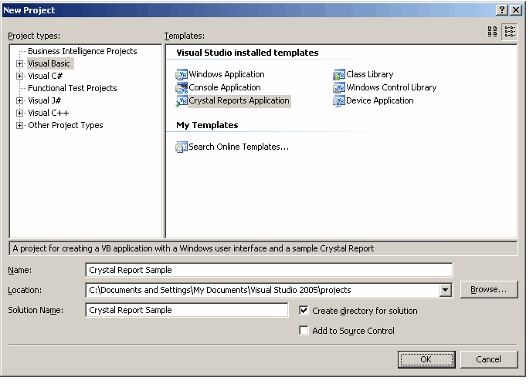Viewport: 528px width, 391px height.
Task: Expand the Visual C# tree node
Action: [20, 76]
